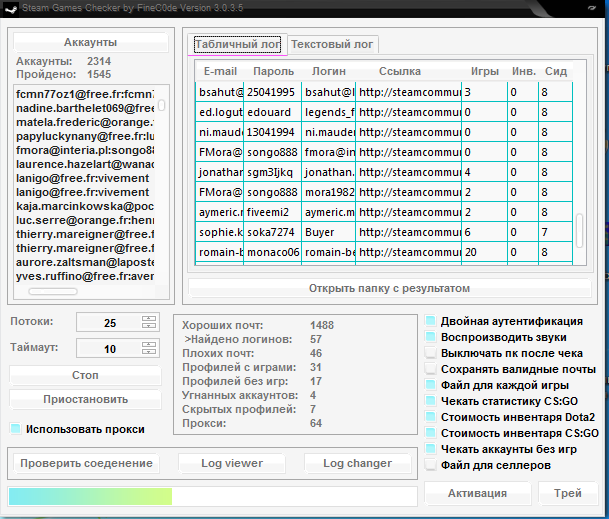Click accounts list horizontal scrollbar thumb
The height and width of the screenshot is (519, 609).
click(x=53, y=291)
